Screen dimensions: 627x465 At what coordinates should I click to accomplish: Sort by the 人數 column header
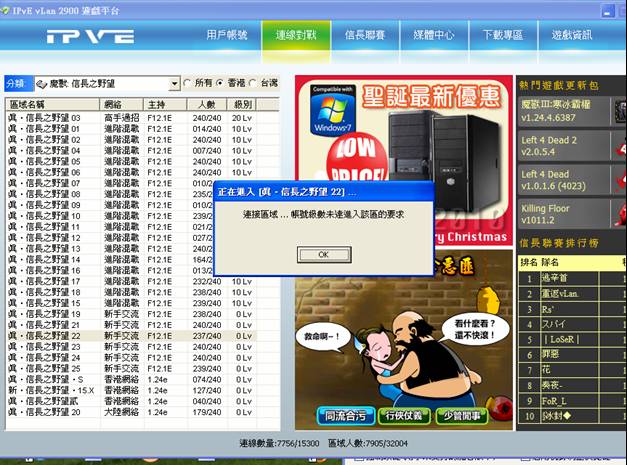click(x=207, y=105)
